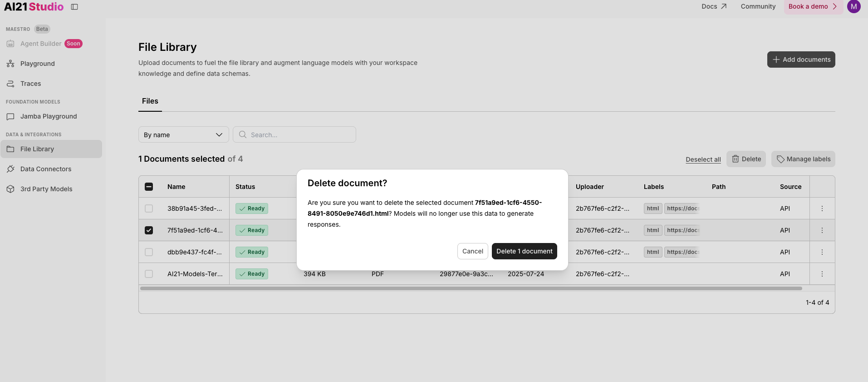
Task: Click the Add documents button
Action: pos(801,60)
